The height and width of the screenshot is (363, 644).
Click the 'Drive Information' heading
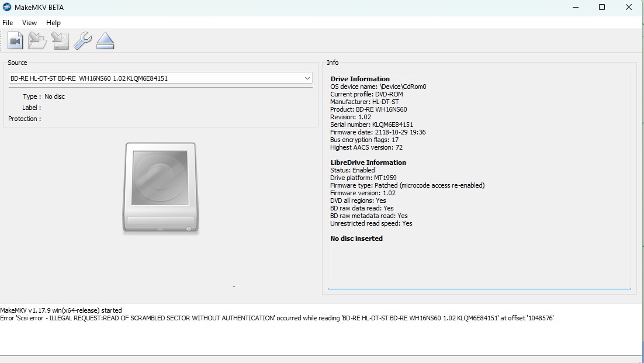coord(360,79)
